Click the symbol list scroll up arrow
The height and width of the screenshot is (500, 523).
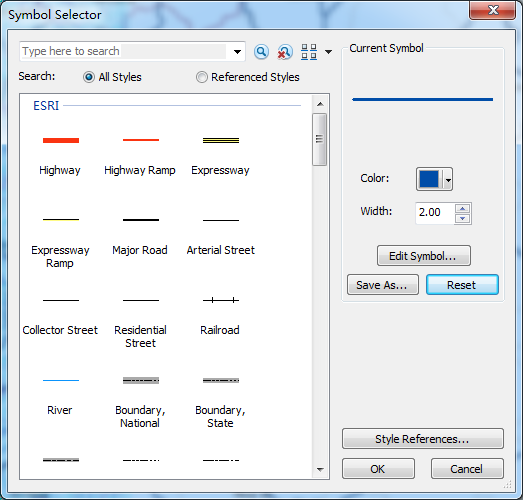320,104
